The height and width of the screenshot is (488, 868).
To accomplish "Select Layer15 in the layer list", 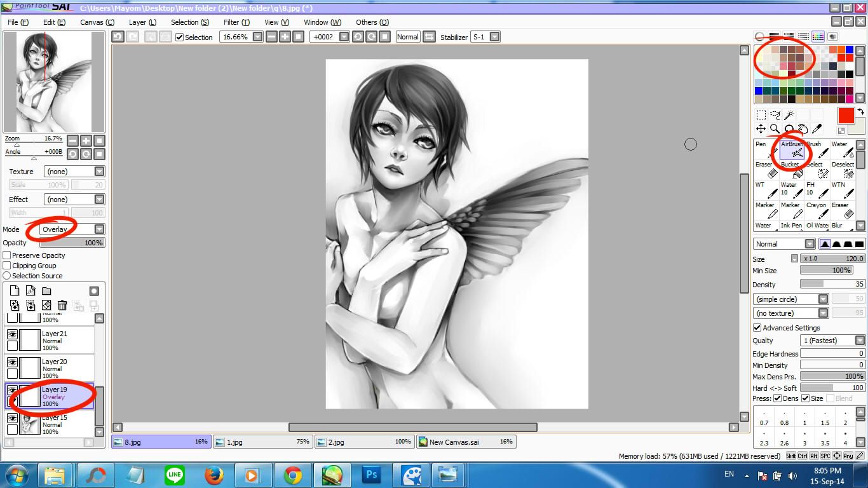I will pos(50,424).
